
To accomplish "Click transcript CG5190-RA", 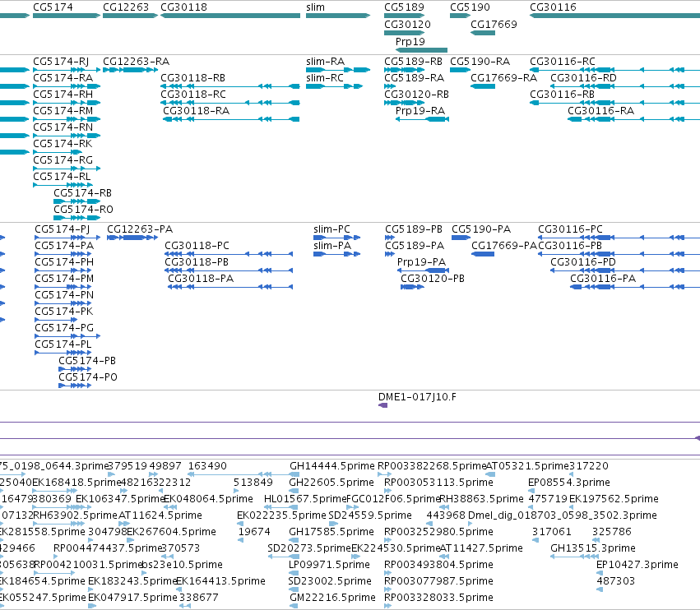I will (x=480, y=61).
